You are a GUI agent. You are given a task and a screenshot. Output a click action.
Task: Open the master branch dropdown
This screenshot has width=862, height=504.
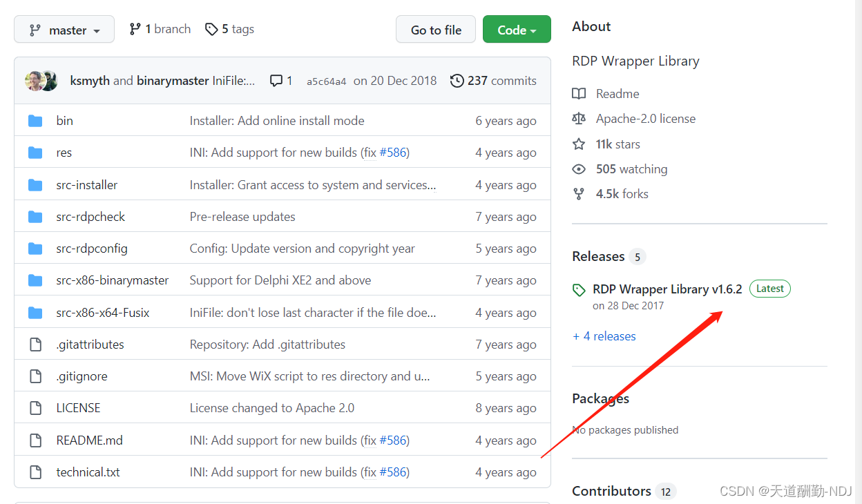pyautogui.click(x=64, y=30)
